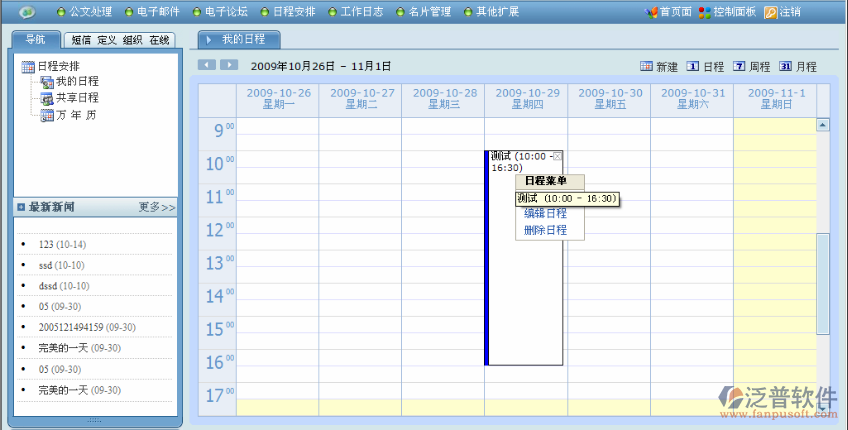This screenshot has width=848, height=430.
Task: Open the 日程安排 top menu
Action: (288, 11)
